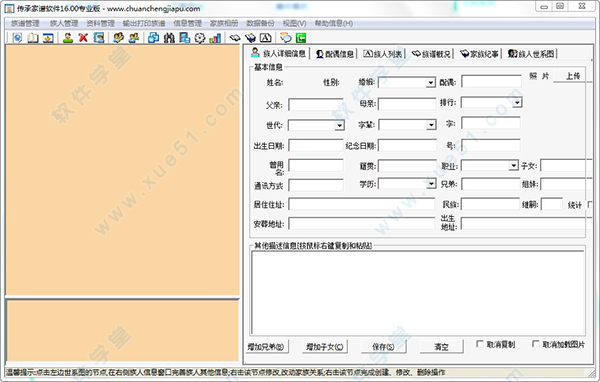Expand the 世代 dropdown
Image resolution: width=600 pixels, height=382 pixels.
click(339, 125)
